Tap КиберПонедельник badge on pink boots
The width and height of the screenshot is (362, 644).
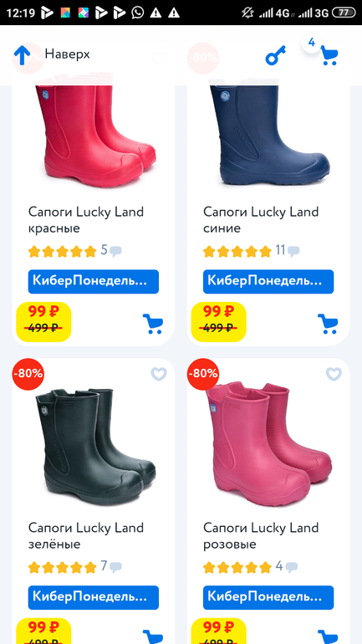[268, 598]
